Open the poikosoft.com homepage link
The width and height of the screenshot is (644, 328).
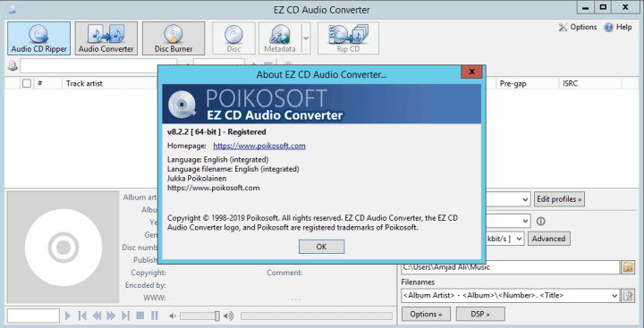259,146
